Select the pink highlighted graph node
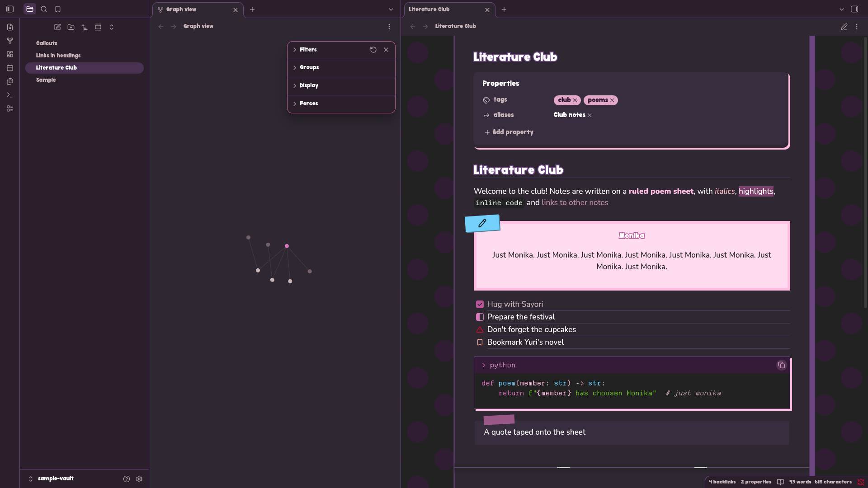This screenshot has width=868, height=488. pos(287,246)
